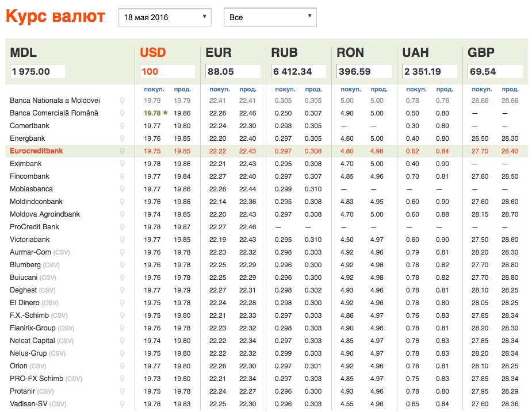The height and width of the screenshot is (412, 532).
Task: Click location pin next to Moldindconbank
Action: [x=122, y=202]
